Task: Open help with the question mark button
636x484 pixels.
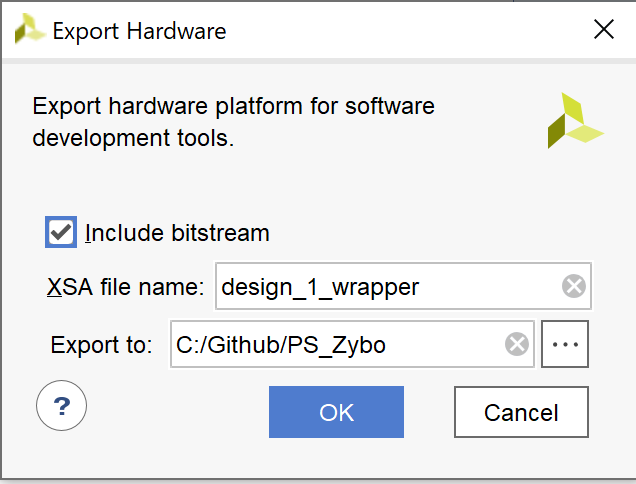Action: (61, 405)
